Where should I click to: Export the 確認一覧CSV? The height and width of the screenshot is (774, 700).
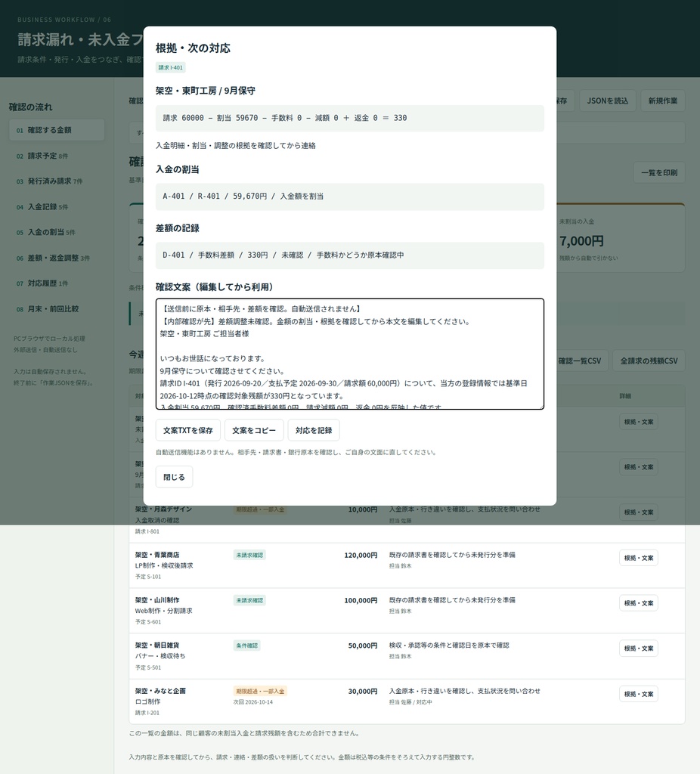click(580, 361)
